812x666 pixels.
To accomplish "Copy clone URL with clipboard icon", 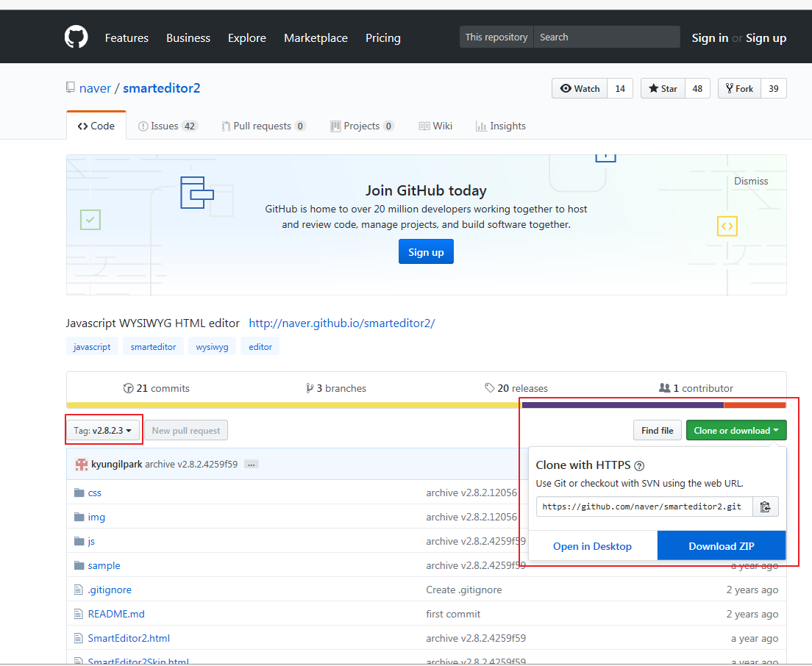I will 765,506.
